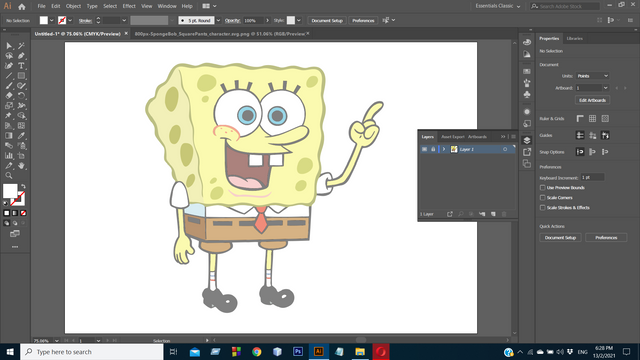Open zoom level 75.06% dropdown in status bar

[57, 340]
